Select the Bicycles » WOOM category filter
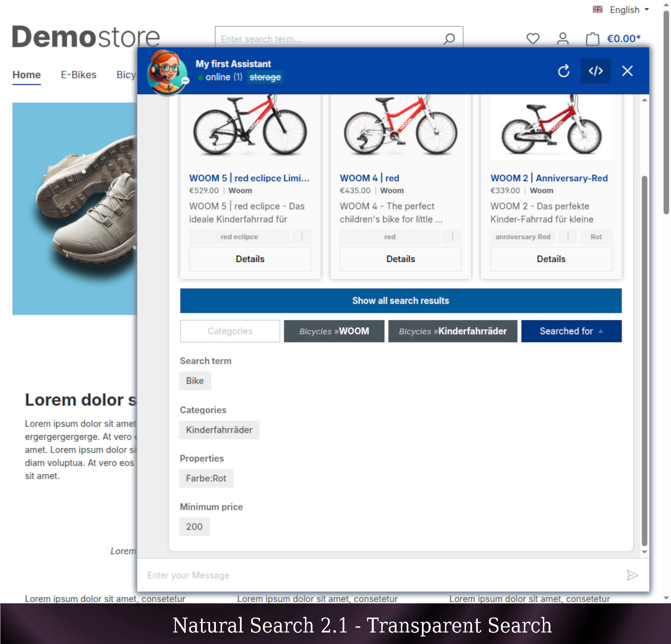This screenshot has width=671, height=644. coord(334,331)
